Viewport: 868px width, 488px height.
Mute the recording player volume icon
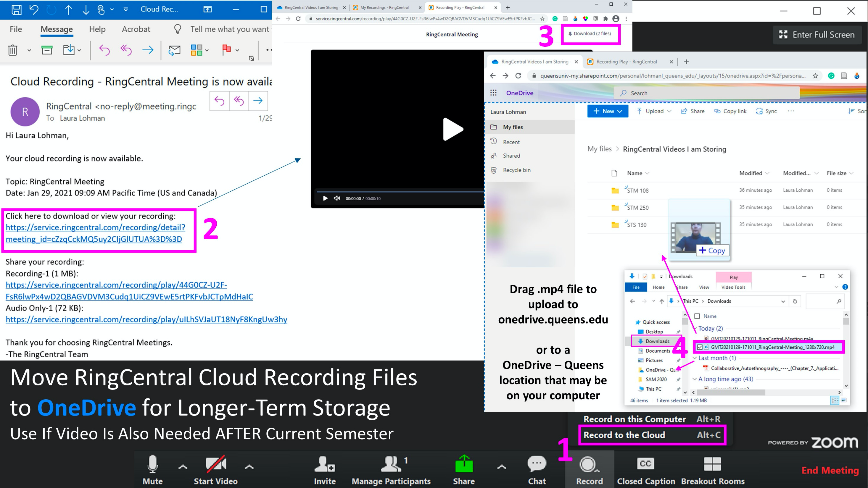click(336, 198)
